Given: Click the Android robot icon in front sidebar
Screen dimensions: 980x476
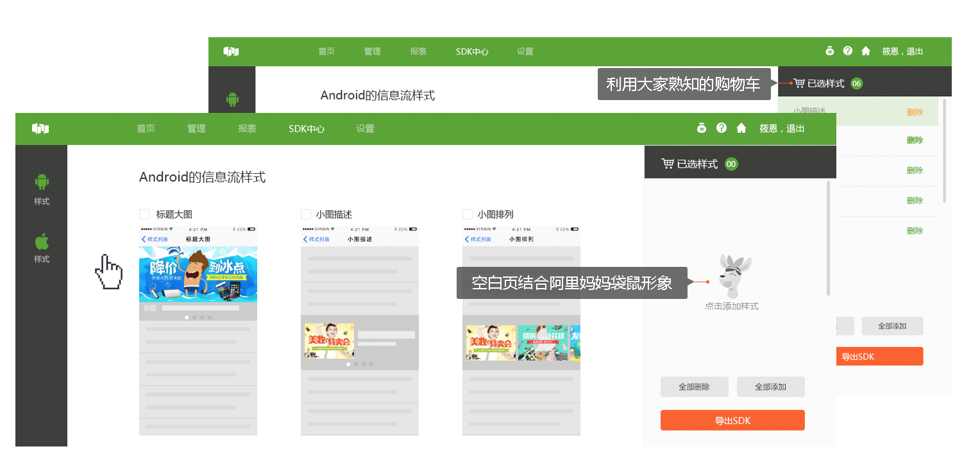Looking at the screenshot, I should coord(42,182).
